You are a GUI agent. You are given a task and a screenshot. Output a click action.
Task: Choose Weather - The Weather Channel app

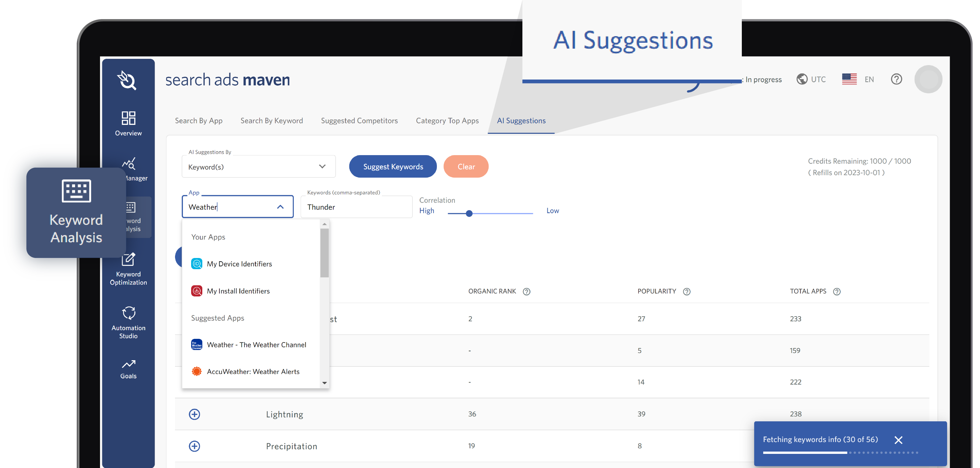(251, 345)
